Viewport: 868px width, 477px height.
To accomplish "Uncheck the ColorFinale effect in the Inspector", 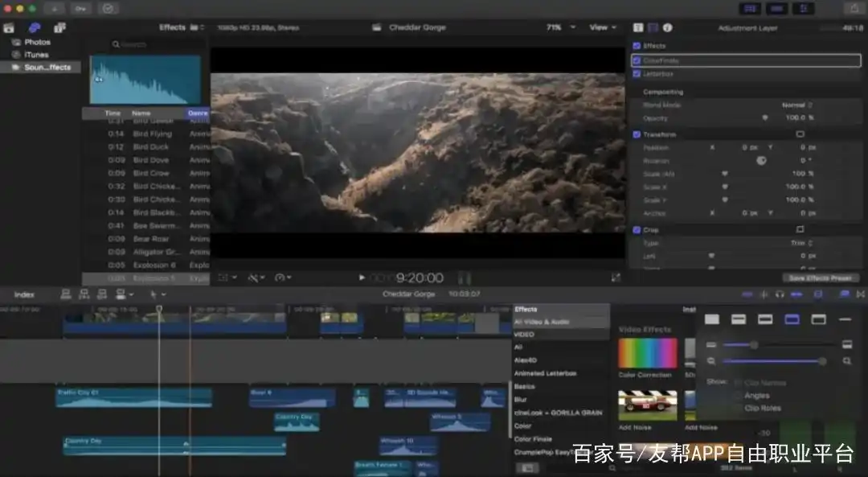I will pos(637,60).
